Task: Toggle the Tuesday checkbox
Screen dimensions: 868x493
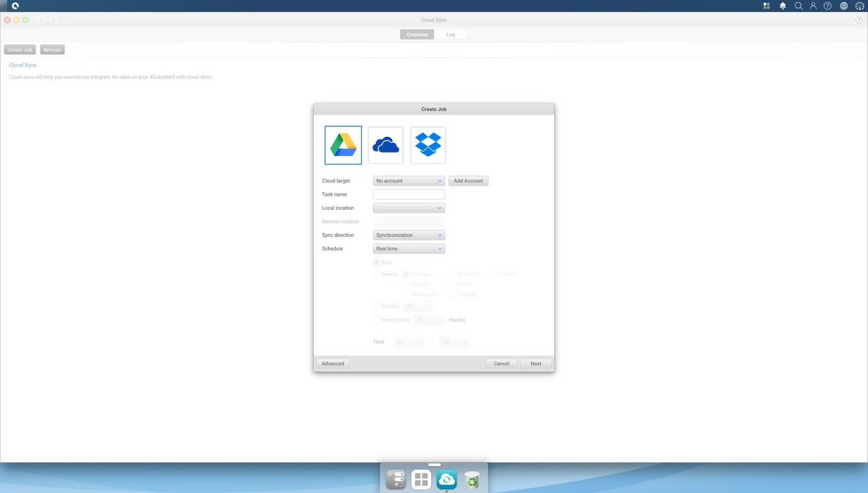Action: (406, 284)
